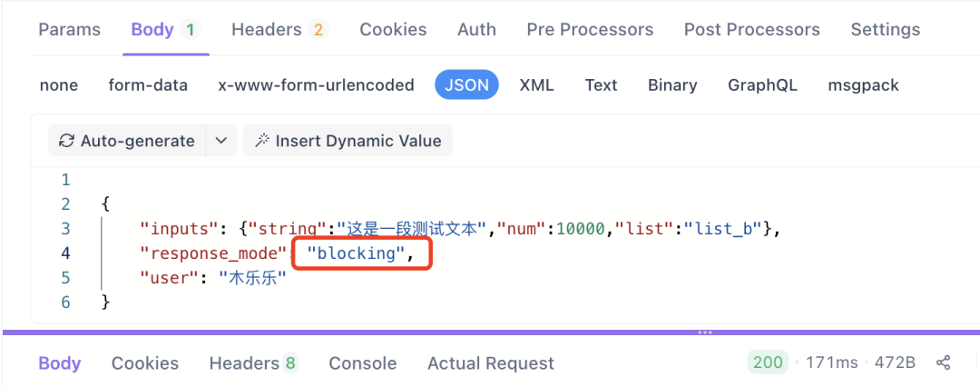Choose x-www-form-urlencoded body type
Screen dimensions: 980x387
[316, 85]
